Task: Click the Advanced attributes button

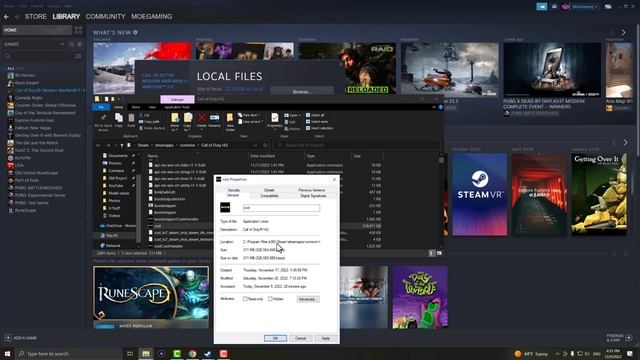Action: (307, 299)
